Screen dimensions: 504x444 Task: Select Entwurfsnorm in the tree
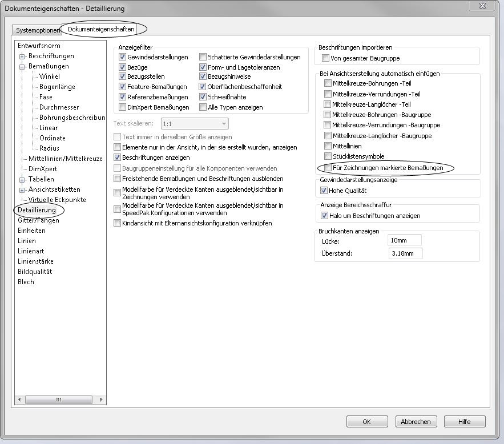[x=39, y=46]
